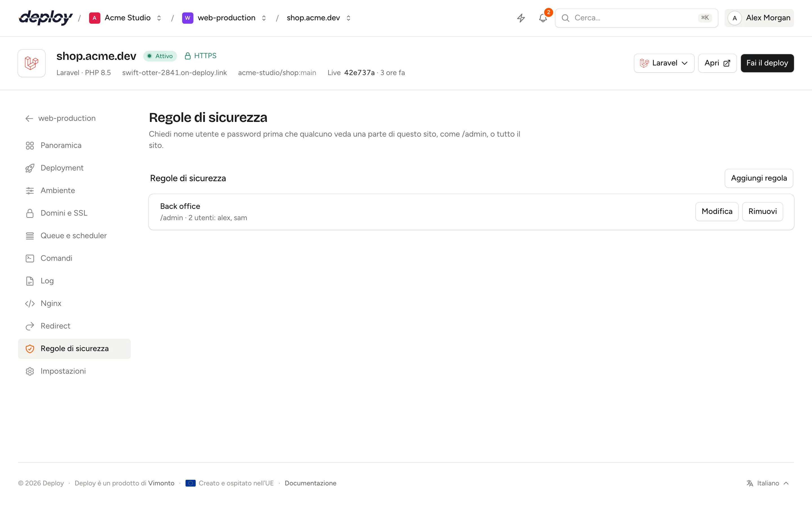The width and height of the screenshot is (812, 508).
Task: Click the commit hash 42e737a
Action: pos(359,73)
